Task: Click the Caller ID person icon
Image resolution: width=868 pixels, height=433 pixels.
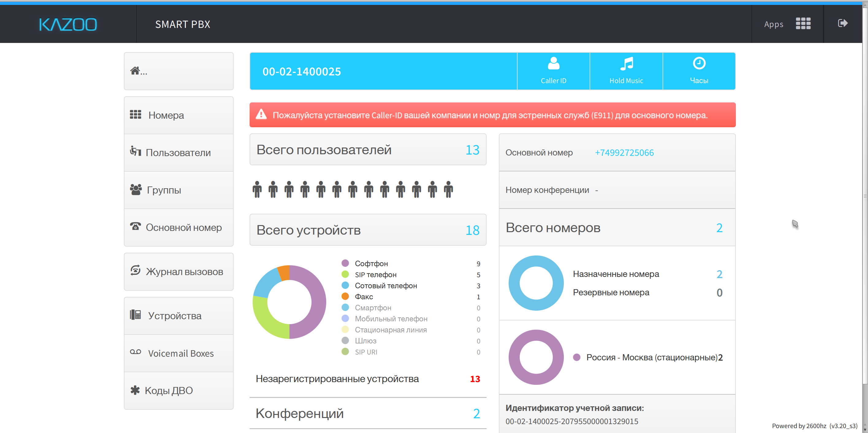Action: [x=553, y=63]
